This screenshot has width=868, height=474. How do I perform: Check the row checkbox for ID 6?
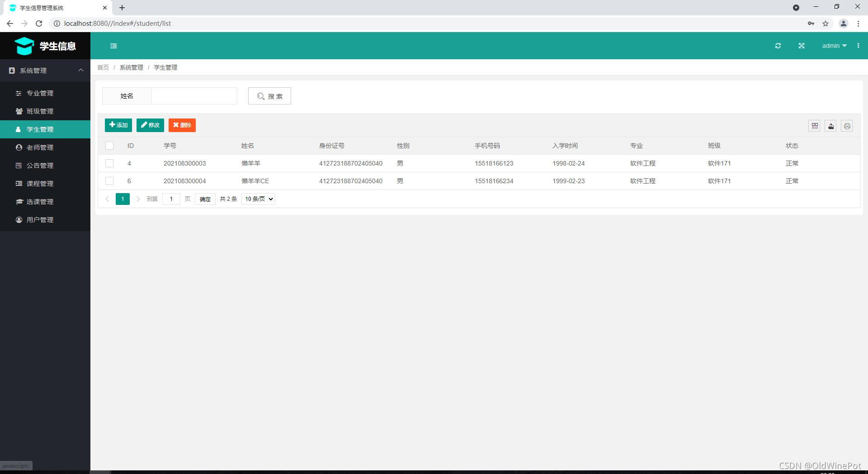coord(109,181)
